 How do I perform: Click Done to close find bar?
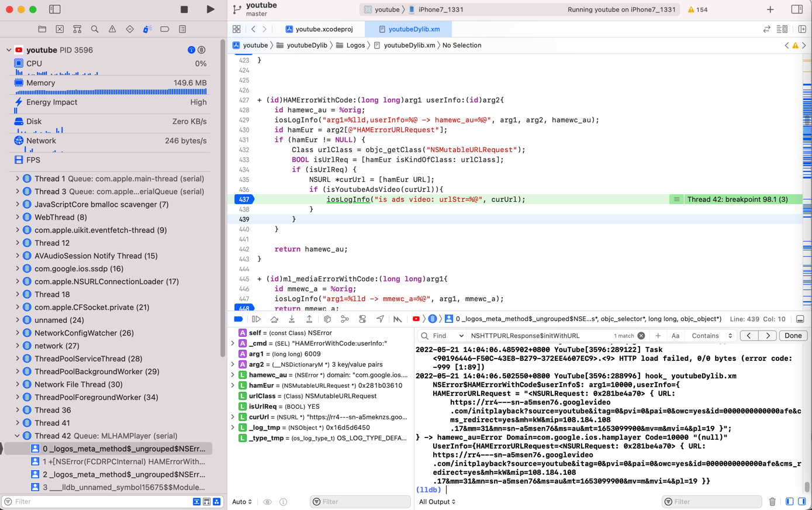pos(793,336)
